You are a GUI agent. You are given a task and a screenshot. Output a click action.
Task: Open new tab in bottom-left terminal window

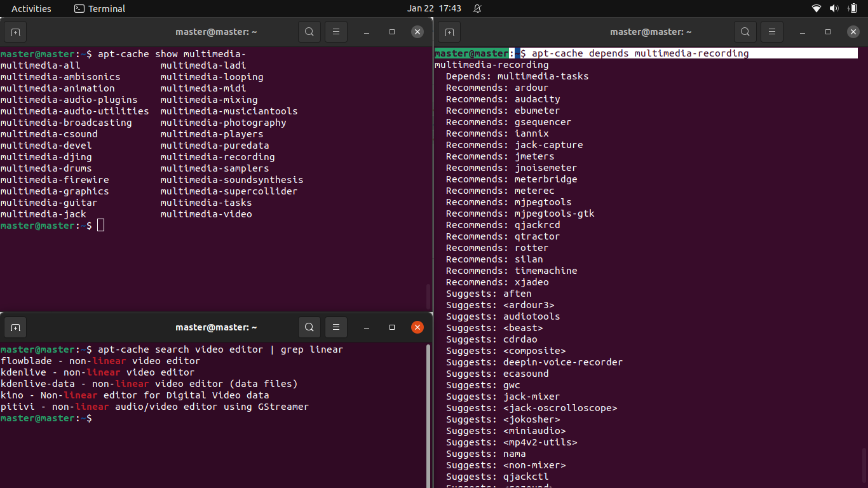[15, 327]
